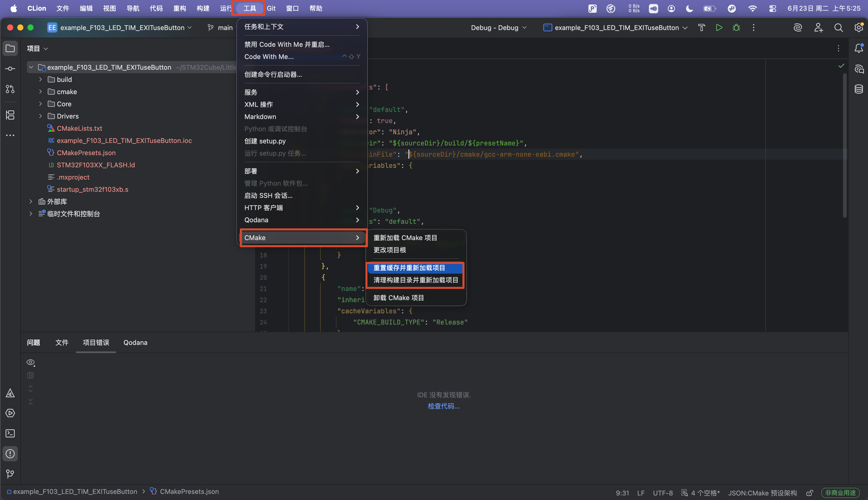Image resolution: width=868 pixels, height=500 pixels.
Task: Select 更改项目根 menu entry
Action: (x=416, y=250)
